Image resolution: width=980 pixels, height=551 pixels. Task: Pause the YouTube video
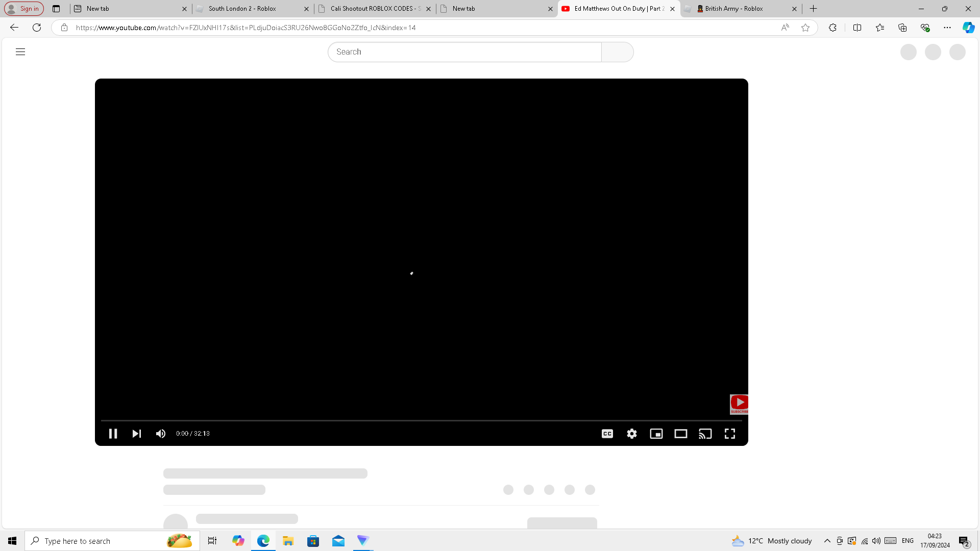point(113,434)
